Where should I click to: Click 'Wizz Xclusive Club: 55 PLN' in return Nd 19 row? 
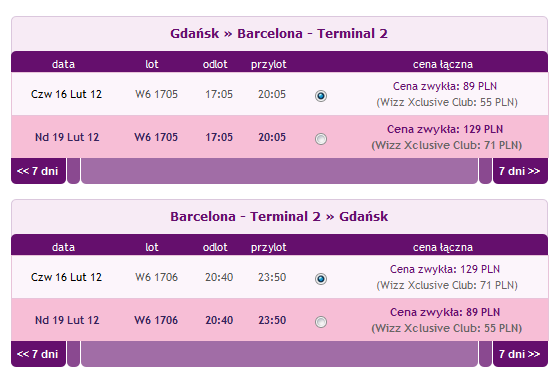[x=446, y=328]
